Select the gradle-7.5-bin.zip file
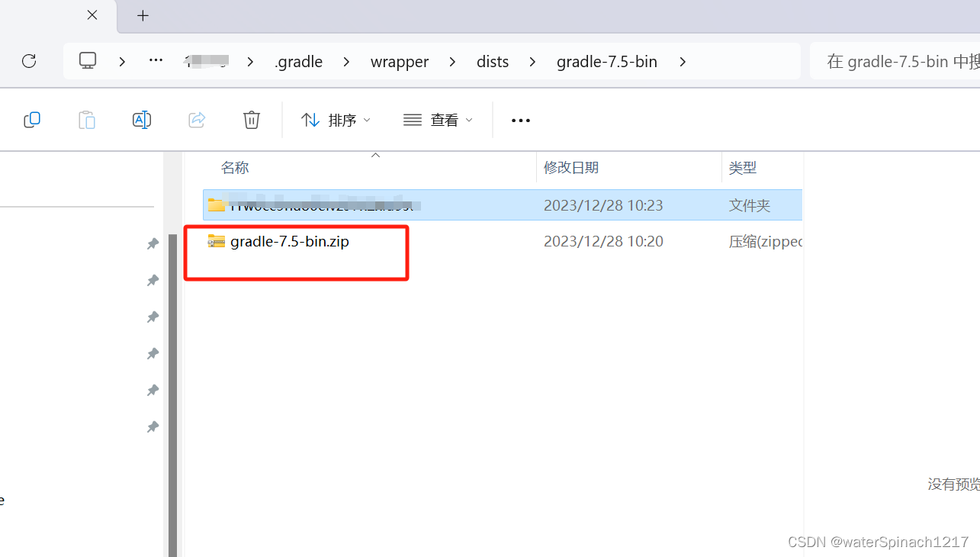 click(x=290, y=242)
